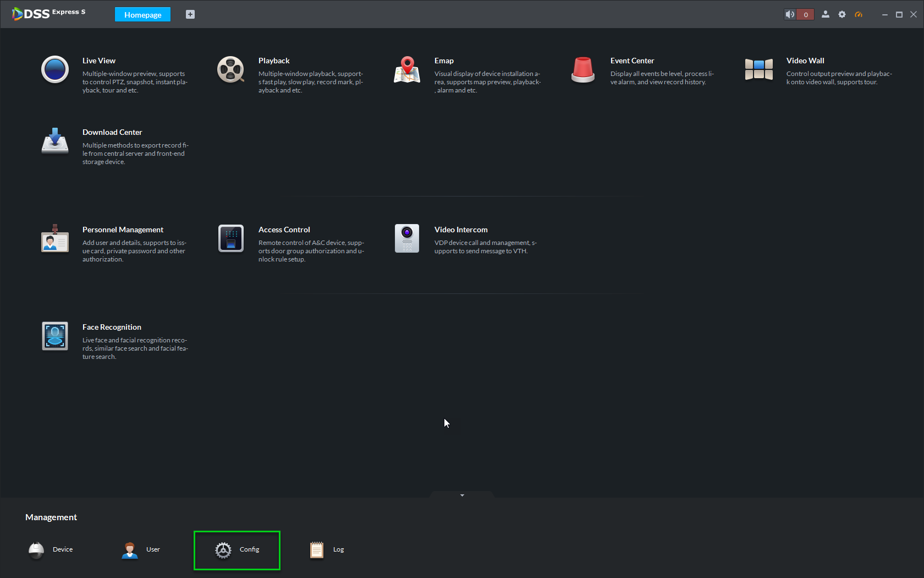
Task: Select the Video Wall title text
Action: tap(805, 61)
